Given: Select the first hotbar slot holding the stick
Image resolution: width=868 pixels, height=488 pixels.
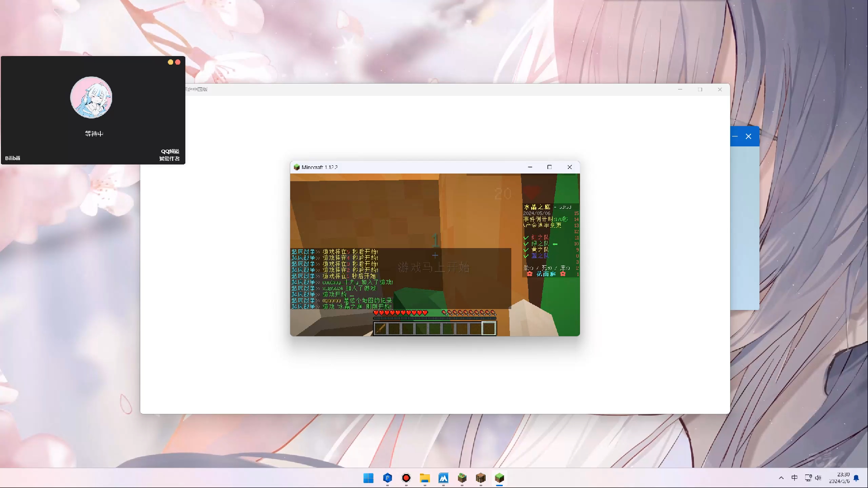Looking at the screenshot, I should point(380,328).
